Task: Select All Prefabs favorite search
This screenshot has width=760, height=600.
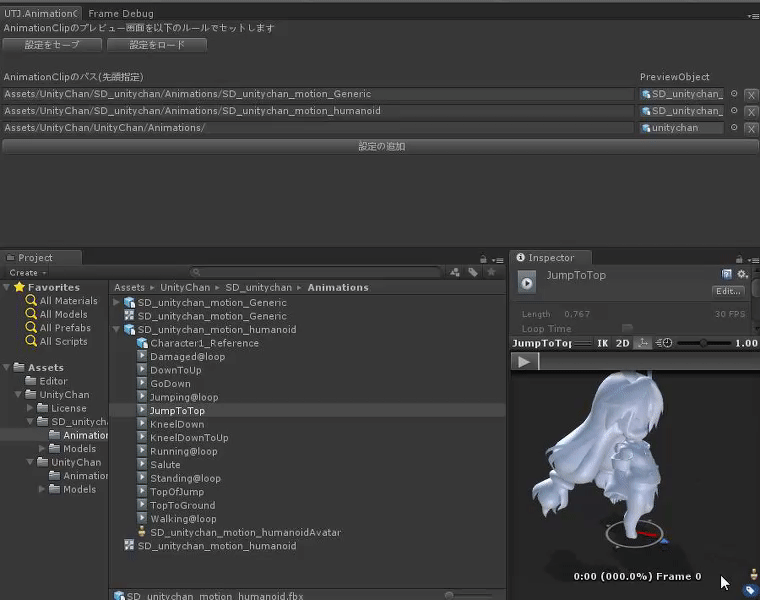Action: (65, 328)
